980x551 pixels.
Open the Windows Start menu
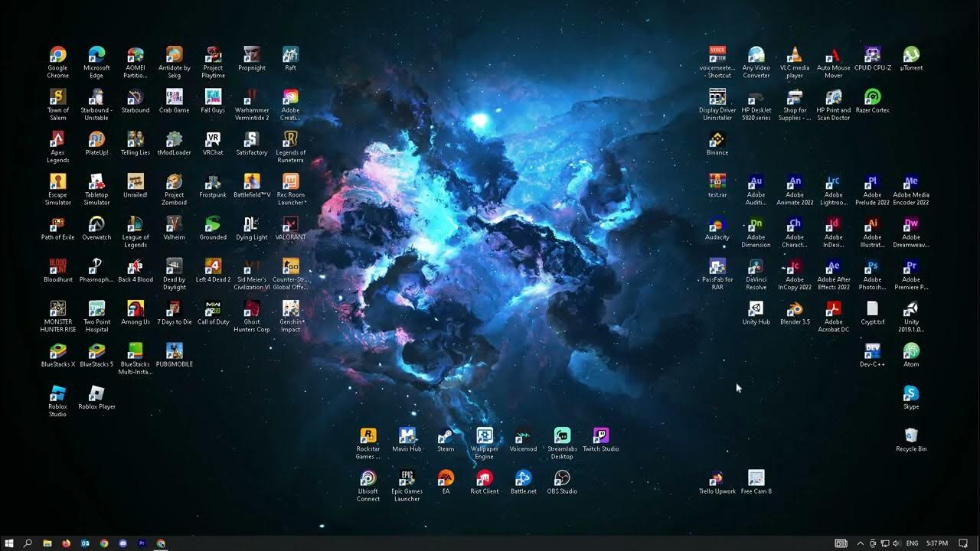tap(9, 543)
